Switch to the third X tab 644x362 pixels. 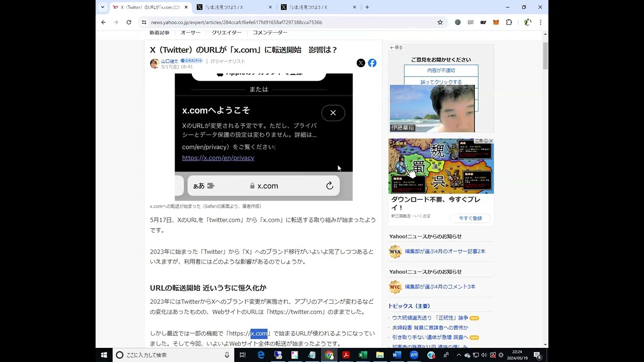click(x=318, y=7)
